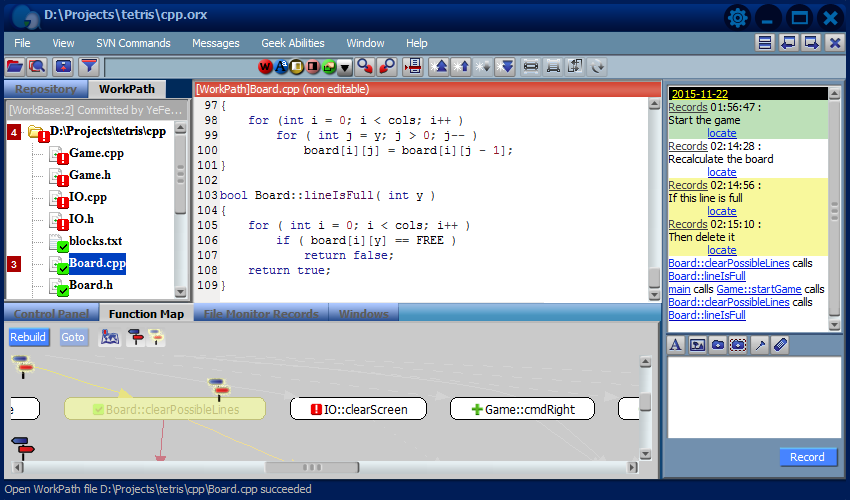The width and height of the screenshot is (850, 500).
Task: Click the settings gear in title bar
Action: [737, 18]
